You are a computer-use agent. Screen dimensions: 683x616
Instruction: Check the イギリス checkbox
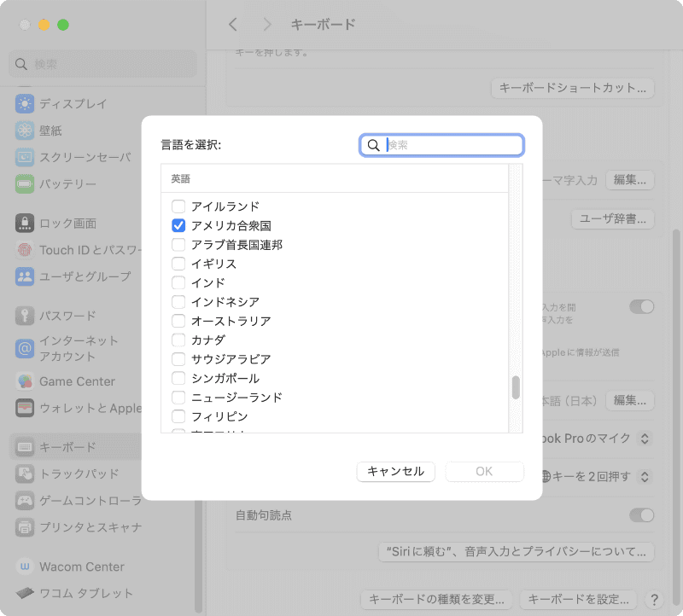click(x=177, y=263)
